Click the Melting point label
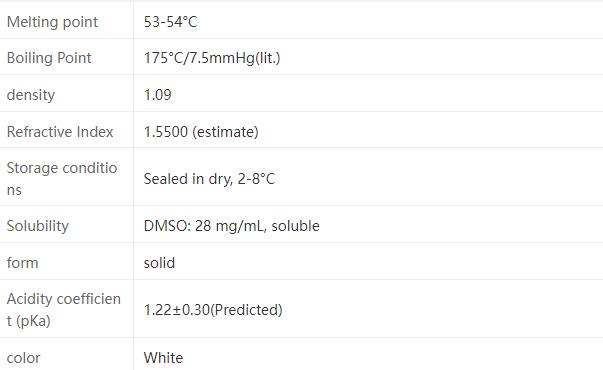Image resolution: width=603 pixels, height=370 pixels. [x=52, y=22]
